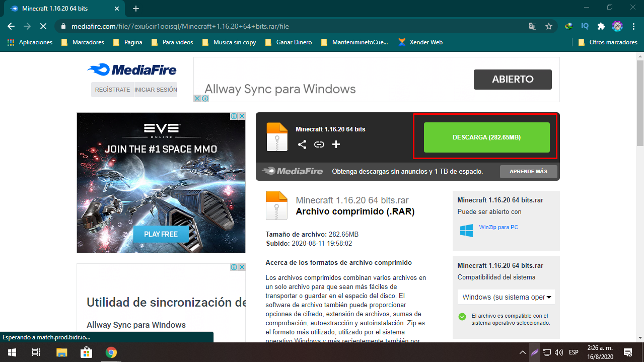Open the Marcadores bookmark folder
The height and width of the screenshot is (362, 644).
pyautogui.click(x=83, y=42)
